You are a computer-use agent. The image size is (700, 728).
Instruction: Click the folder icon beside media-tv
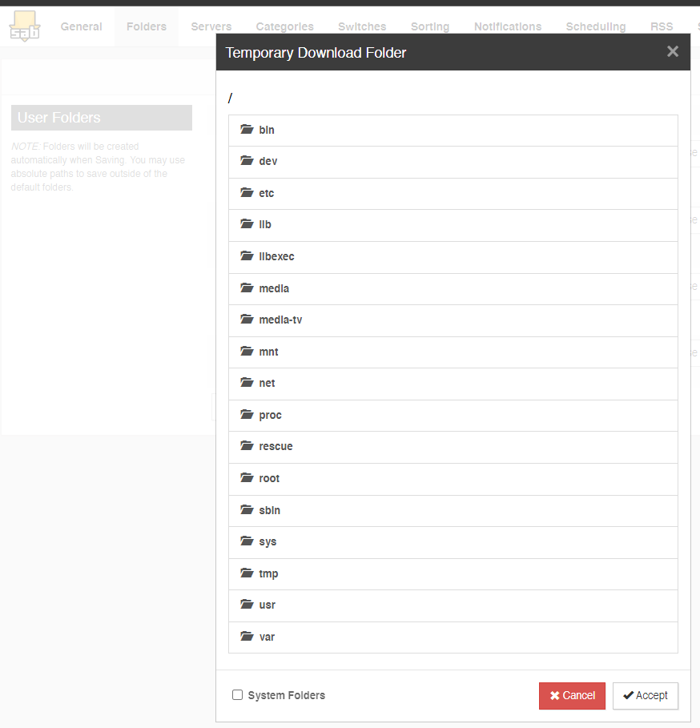tap(247, 319)
